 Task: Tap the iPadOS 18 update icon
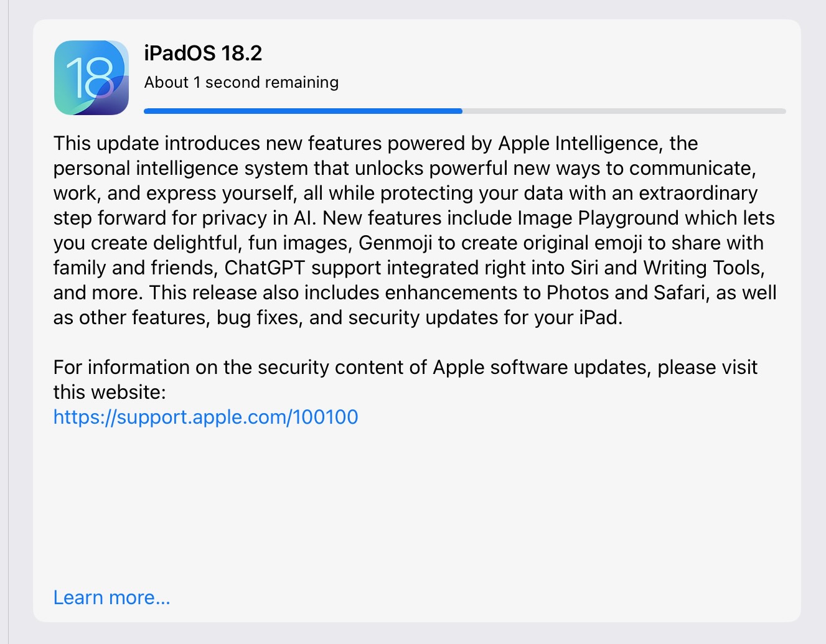pyautogui.click(x=92, y=78)
